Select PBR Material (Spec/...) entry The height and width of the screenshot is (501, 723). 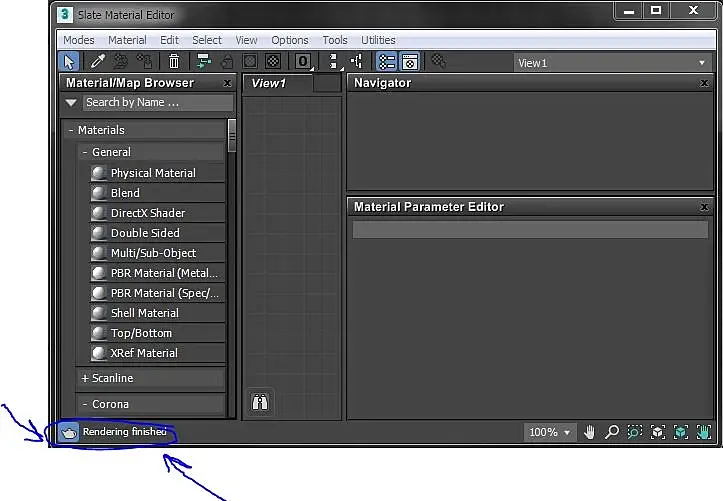pos(157,293)
